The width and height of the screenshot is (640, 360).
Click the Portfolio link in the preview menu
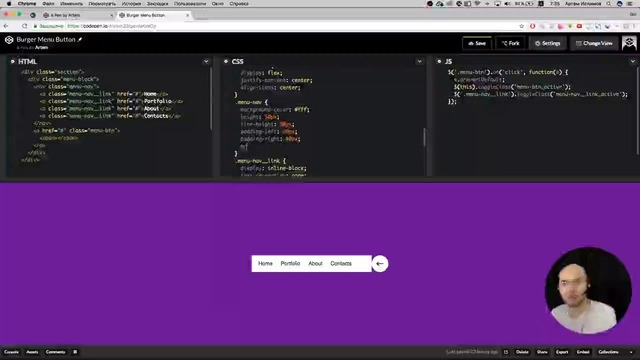point(290,264)
